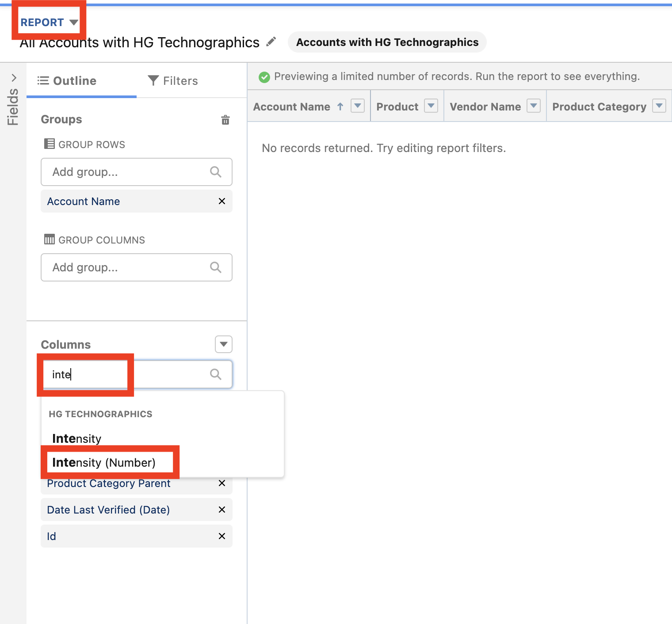Open the Columns options dropdown
Screen dimensions: 672x624
pos(224,344)
